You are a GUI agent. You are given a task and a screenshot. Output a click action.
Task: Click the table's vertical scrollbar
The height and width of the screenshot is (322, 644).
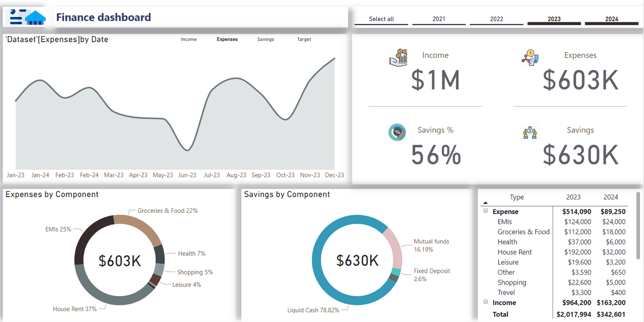point(638,223)
